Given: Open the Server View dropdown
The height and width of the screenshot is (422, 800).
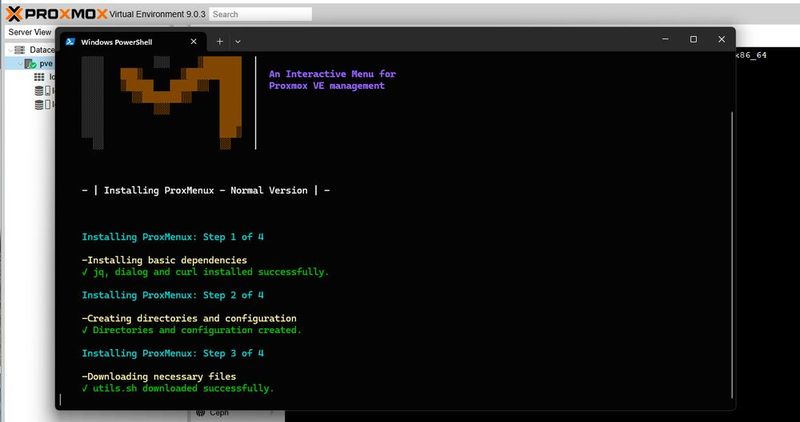Looking at the screenshot, I should click(x=30, y=32).
